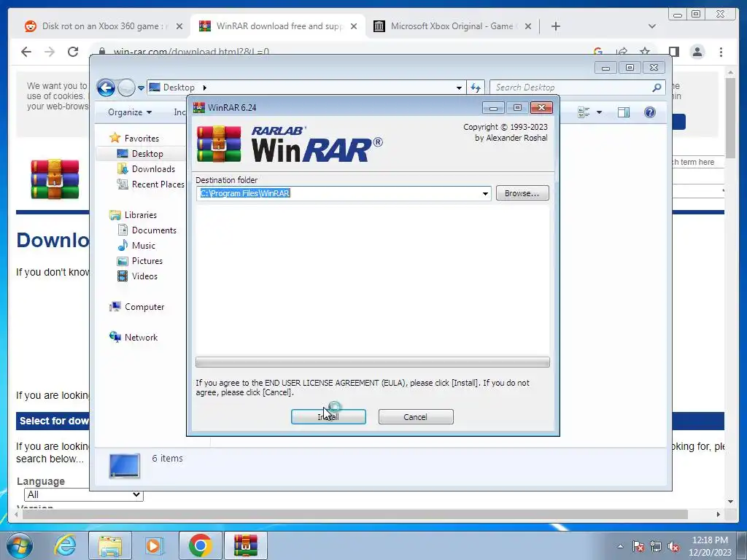747x560 pixels.
Task: Click the taskbar clock showing 12:18 PM
Action: (710, 546)
